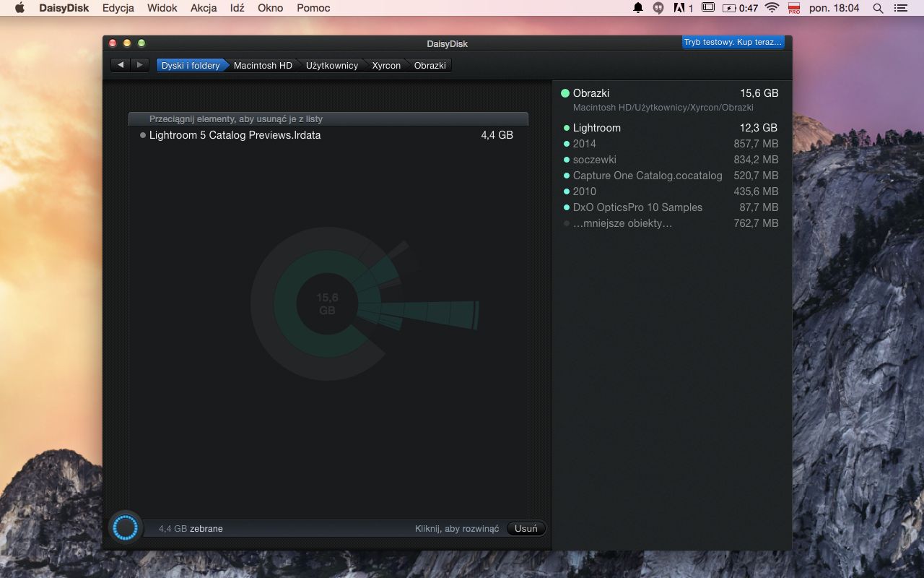Open the Widok menu

coord(162,8)
